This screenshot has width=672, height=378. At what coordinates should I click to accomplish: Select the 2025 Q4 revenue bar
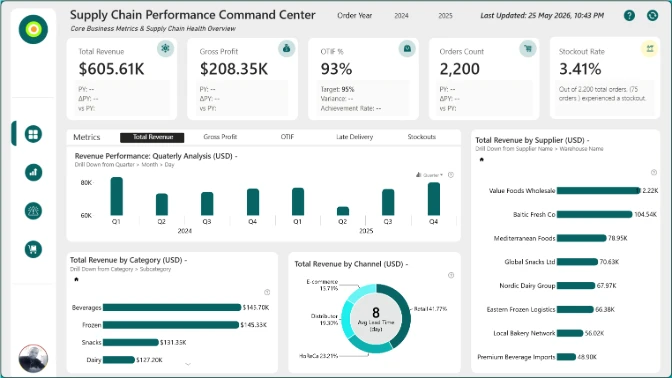coord(434,199)
